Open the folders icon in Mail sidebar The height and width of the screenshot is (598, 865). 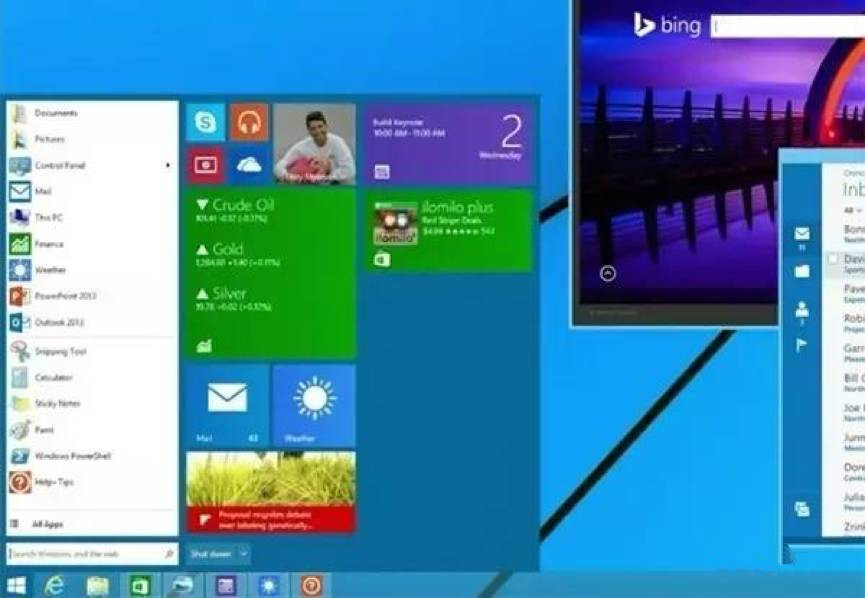[x=802, y=271]
